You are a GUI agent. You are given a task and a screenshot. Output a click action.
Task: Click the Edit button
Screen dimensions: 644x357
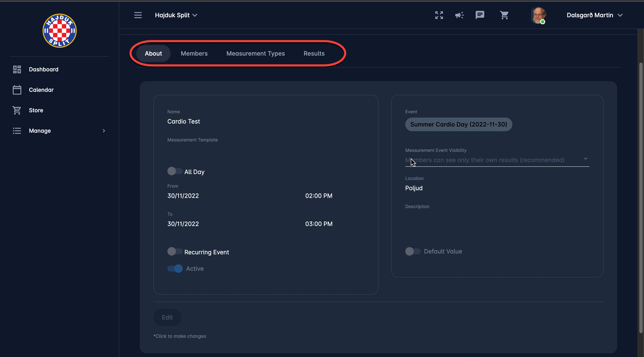pyautogui.click(x=167, y=317)
